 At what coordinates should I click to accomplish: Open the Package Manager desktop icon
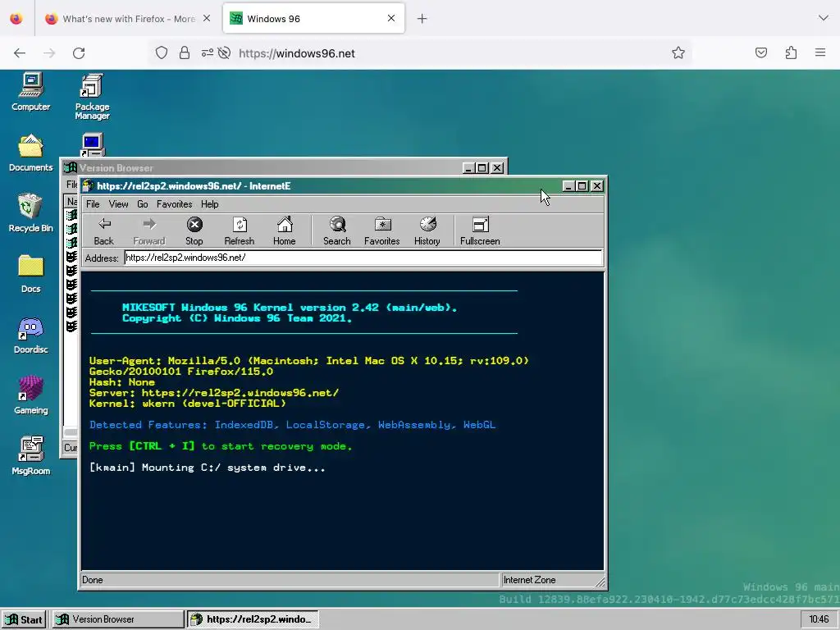92,97
